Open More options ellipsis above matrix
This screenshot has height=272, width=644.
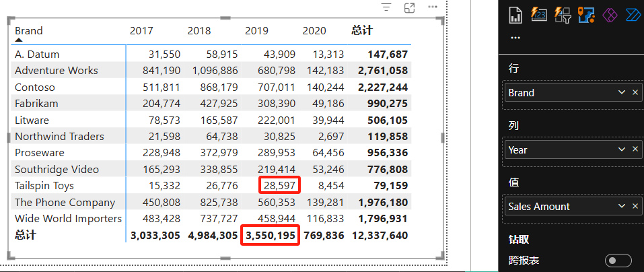[433, 7]
